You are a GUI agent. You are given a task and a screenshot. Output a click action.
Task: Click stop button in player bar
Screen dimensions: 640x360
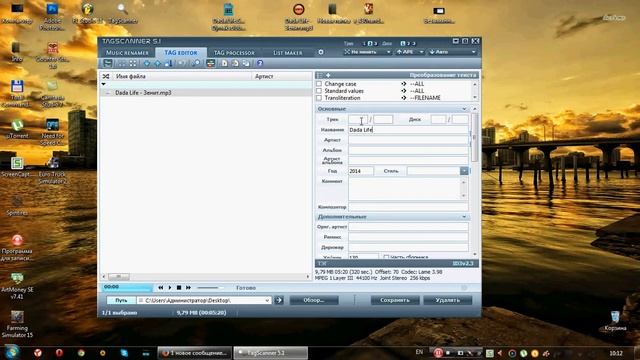coord(179,288)
